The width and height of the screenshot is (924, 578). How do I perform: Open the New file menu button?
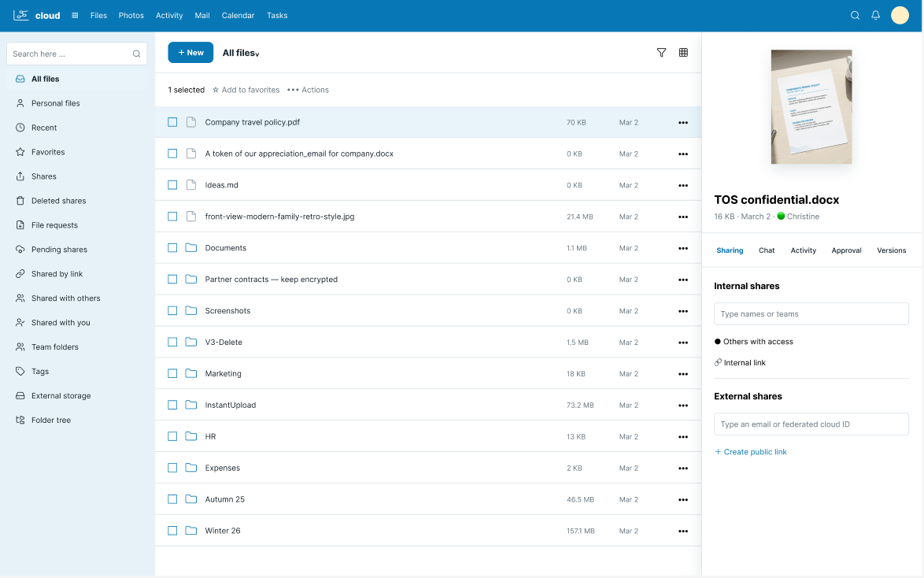pos(190,53)
